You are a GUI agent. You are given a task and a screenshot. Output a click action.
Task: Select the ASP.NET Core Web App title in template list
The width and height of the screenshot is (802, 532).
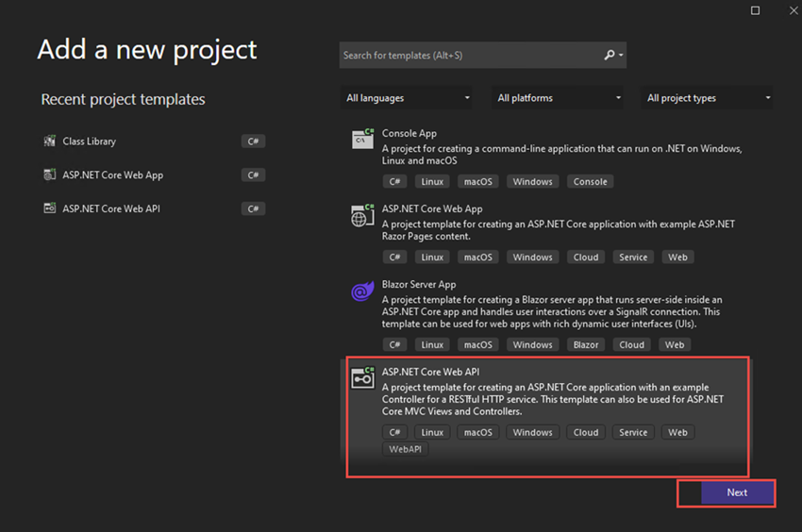432,208
